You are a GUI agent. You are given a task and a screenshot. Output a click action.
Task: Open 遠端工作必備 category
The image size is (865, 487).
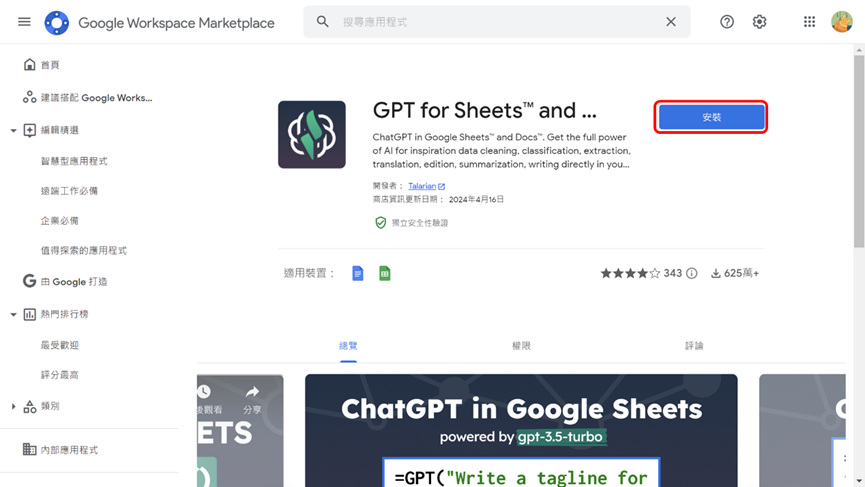pos(69,191)
